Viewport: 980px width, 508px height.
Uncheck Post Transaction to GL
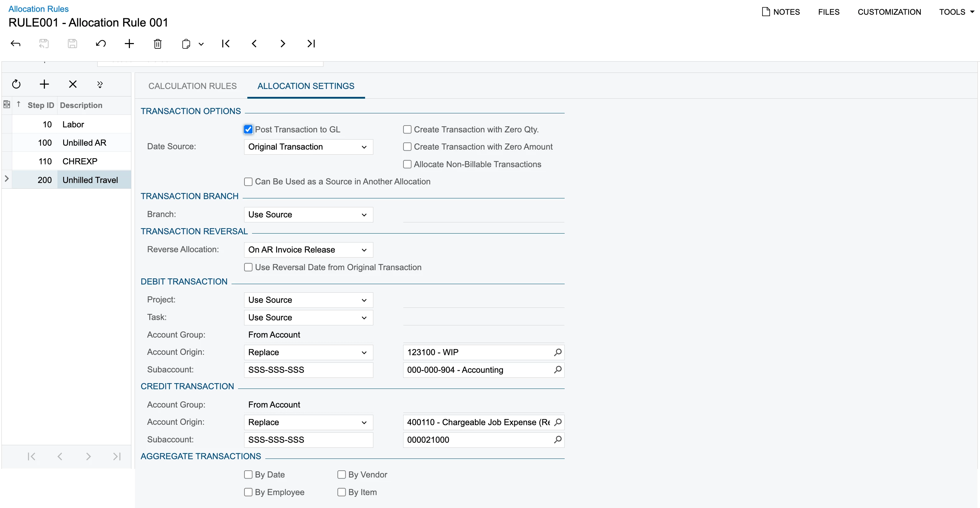[x=248, y=129]
